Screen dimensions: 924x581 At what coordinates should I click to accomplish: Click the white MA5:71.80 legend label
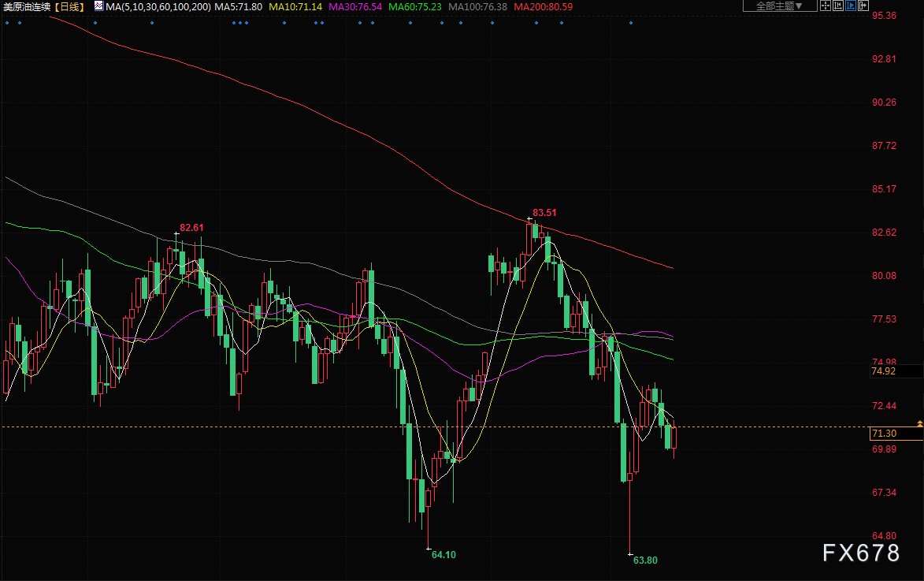[x=239, y=6]
